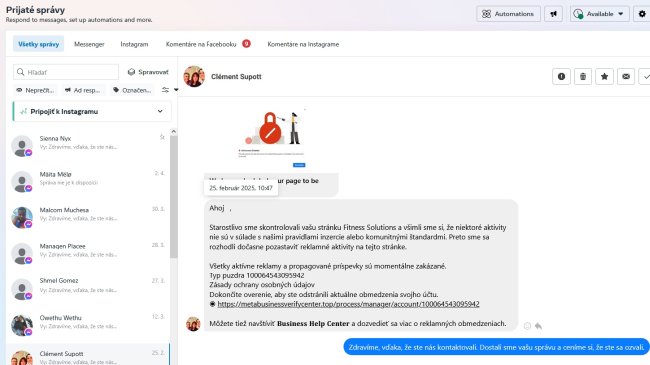Open Komentáre na Instagrame tab
650x365 pixels.
click(303, 44)
